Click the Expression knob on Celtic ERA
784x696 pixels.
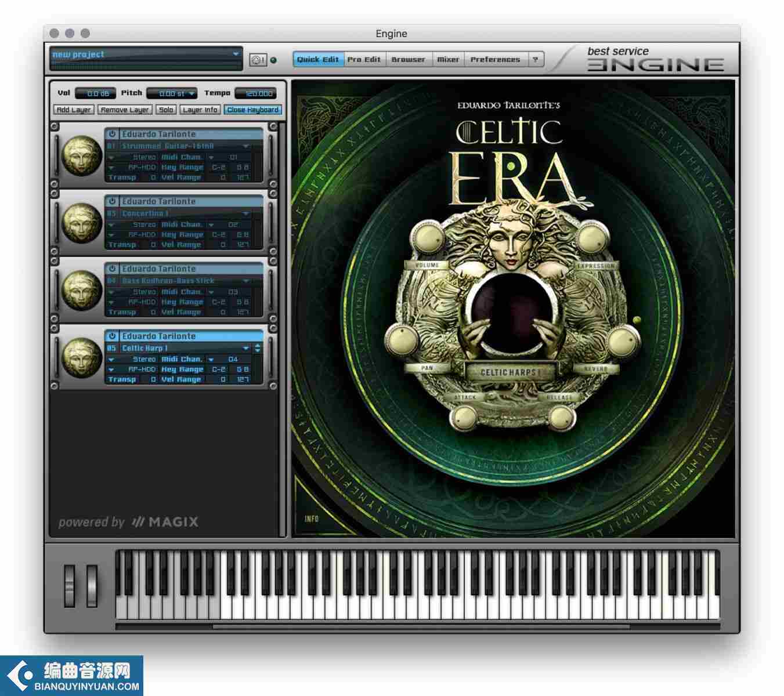coord(592,239)
